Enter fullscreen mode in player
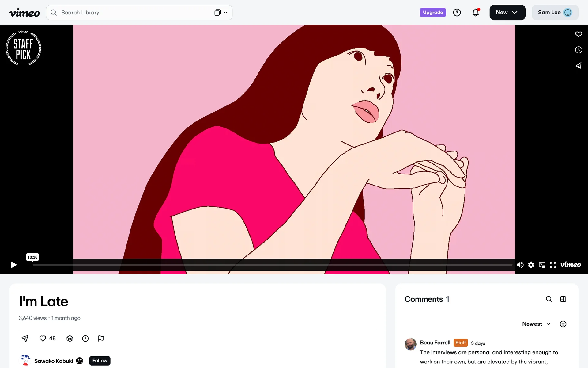The height and width of the screenshot is (368, 588). click(x=553, y=265)
